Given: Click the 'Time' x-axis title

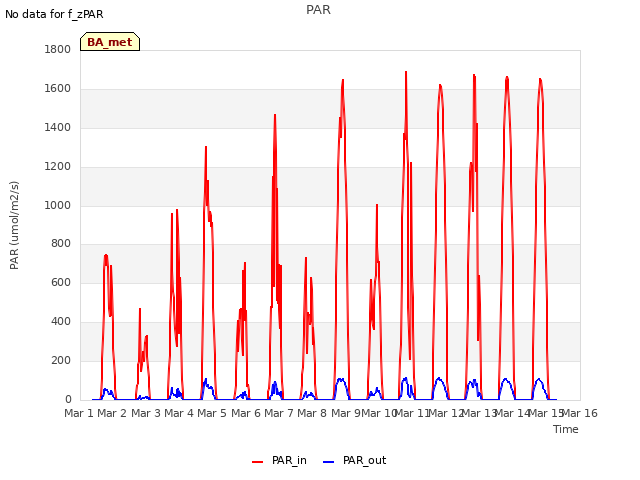Looking at the screenshot, I should [566, 429].
